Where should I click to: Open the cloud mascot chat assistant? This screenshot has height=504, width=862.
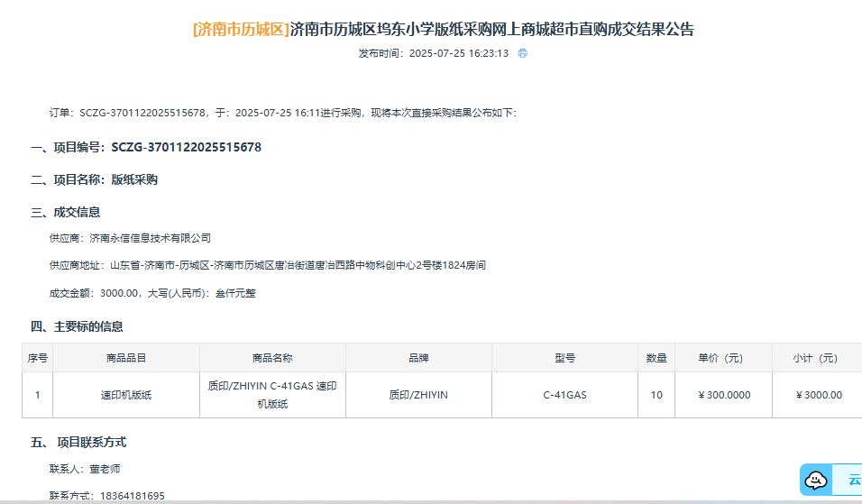coord(816,480)
